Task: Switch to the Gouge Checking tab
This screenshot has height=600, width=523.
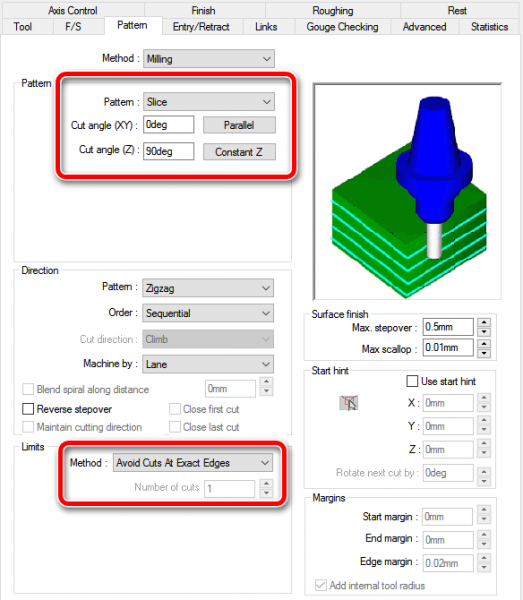Action: coord(342,27)
